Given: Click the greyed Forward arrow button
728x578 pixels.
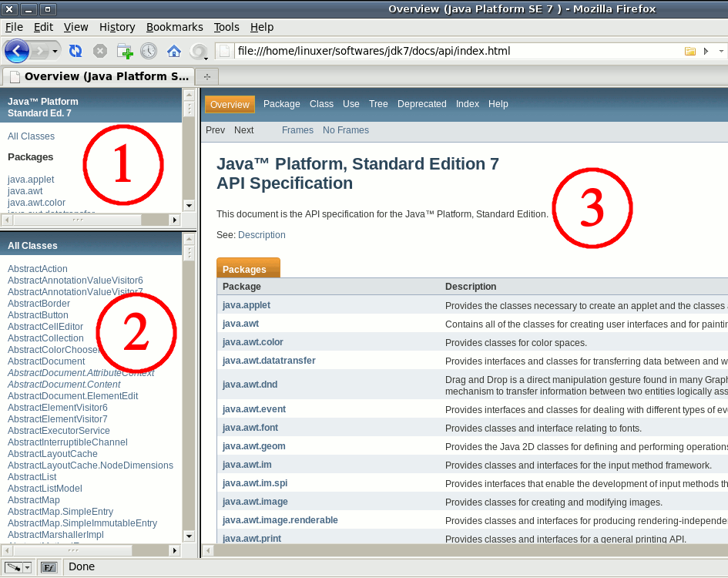Looking at the screenshot, I should pyautogui.click(x=40, y=51).
